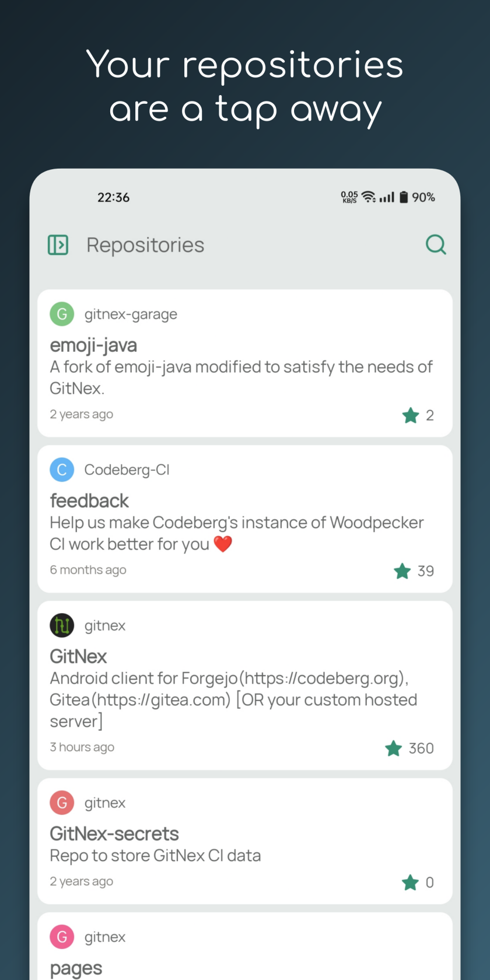Click the gitnex-garage organization avatar
The width and height of the screenshot is (490, 980).
click(62, 314)
